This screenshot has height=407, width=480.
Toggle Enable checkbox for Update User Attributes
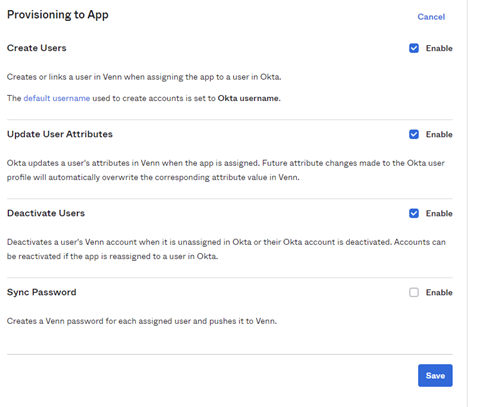414,134
